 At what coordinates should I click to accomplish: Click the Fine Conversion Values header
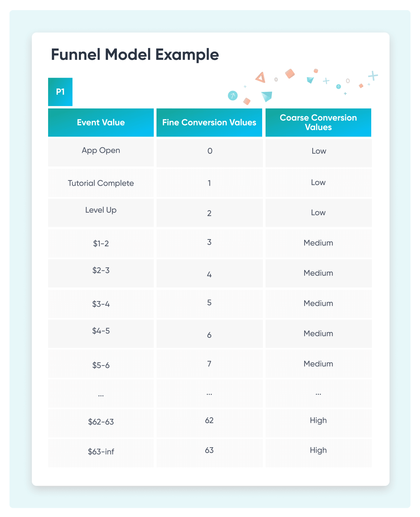[x=209, y=123]
